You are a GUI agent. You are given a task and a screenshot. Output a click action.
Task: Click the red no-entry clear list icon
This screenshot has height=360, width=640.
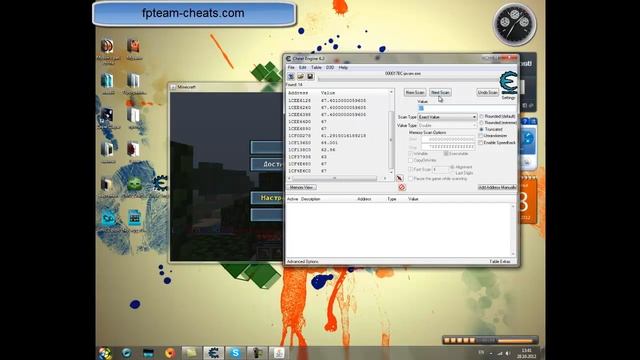click(x=402, y=187)
